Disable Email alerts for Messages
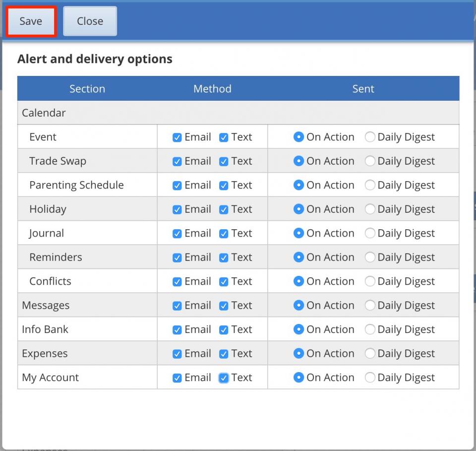This screenshot has width=476, height=451. (177, 306)
